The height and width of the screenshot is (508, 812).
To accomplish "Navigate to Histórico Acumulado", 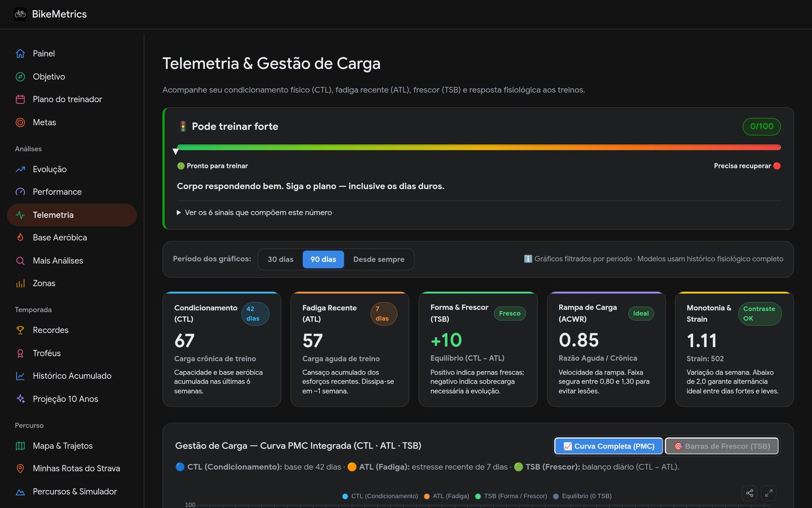I will point(72,376).
